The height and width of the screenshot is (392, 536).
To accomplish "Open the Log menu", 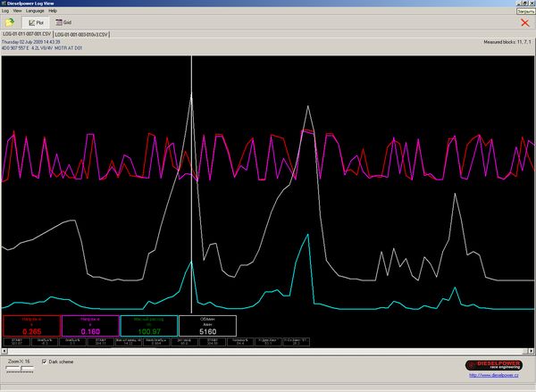I will click(x=5, y=10).
